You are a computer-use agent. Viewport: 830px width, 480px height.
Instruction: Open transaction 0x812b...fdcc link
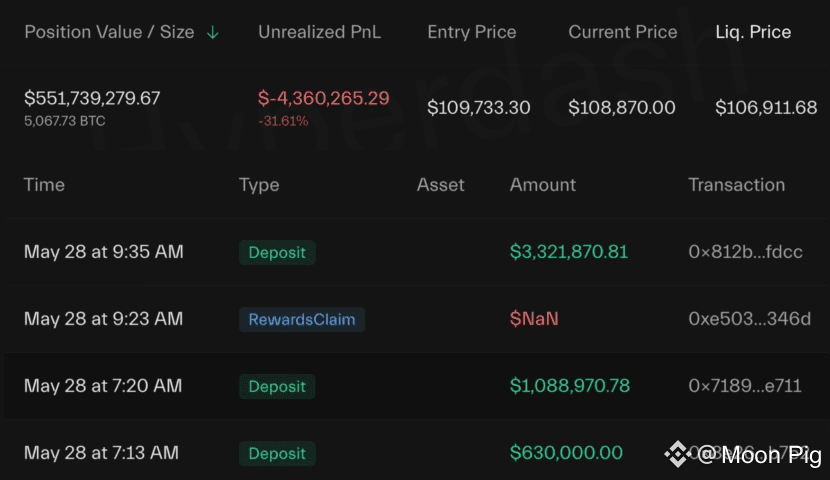coord(745,252)
